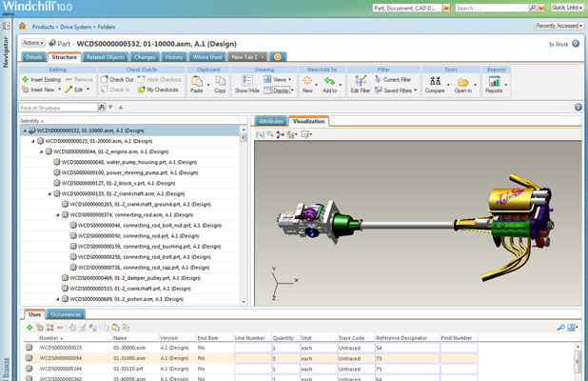The width and height of the screenshot is (588, 381).
Task: Click the Reports icon
Action: coord(494,80)
